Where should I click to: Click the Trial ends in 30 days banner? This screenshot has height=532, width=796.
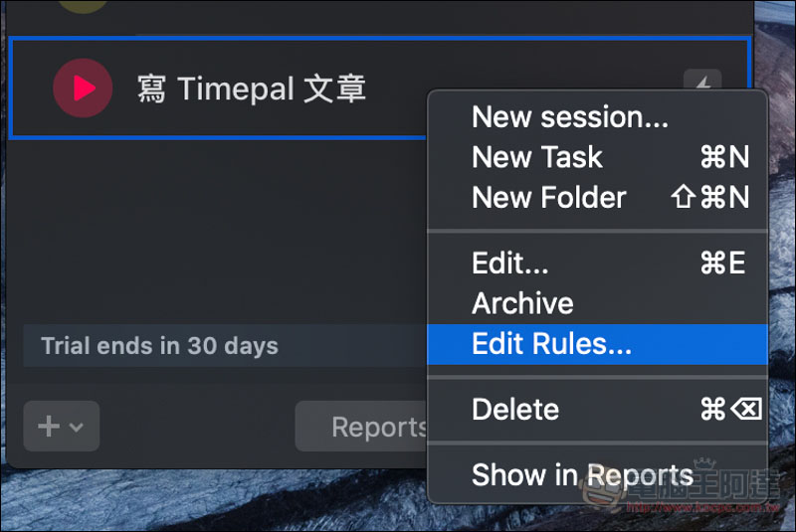pyautogui.click(x=225, y=346)
